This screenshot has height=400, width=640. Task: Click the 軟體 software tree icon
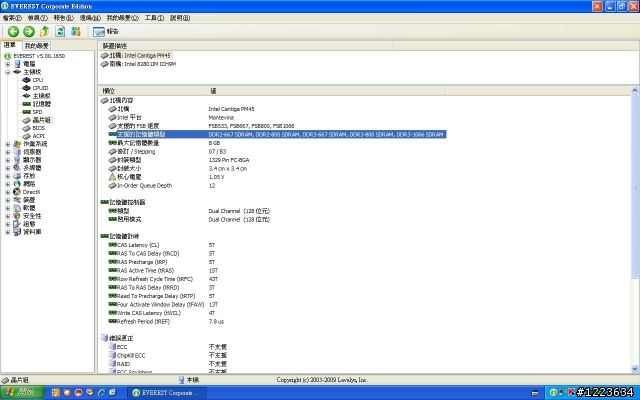(x=17, y=208)
